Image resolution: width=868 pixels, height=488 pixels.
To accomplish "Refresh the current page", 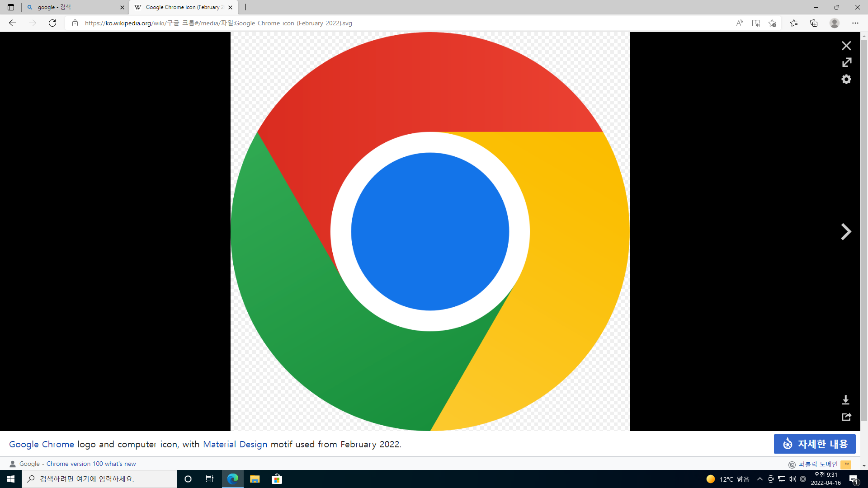I will coord(52,23).
